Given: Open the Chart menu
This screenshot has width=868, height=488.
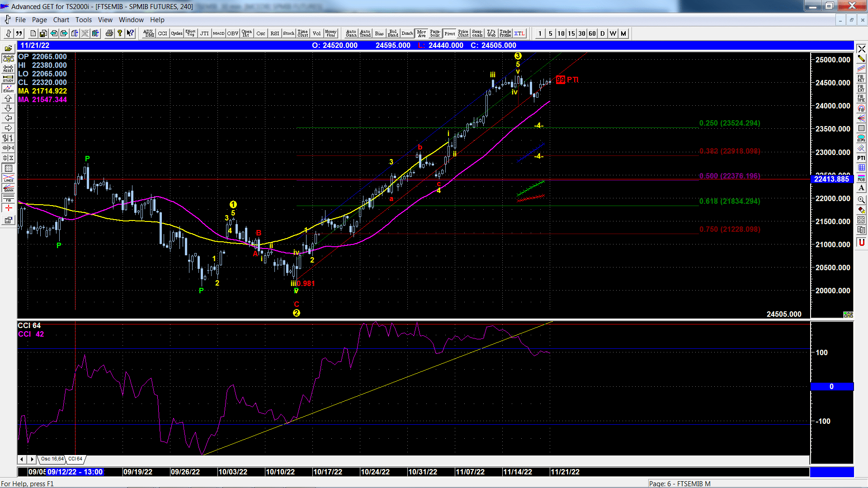Looking at the screenshot, I should point(61,20).
